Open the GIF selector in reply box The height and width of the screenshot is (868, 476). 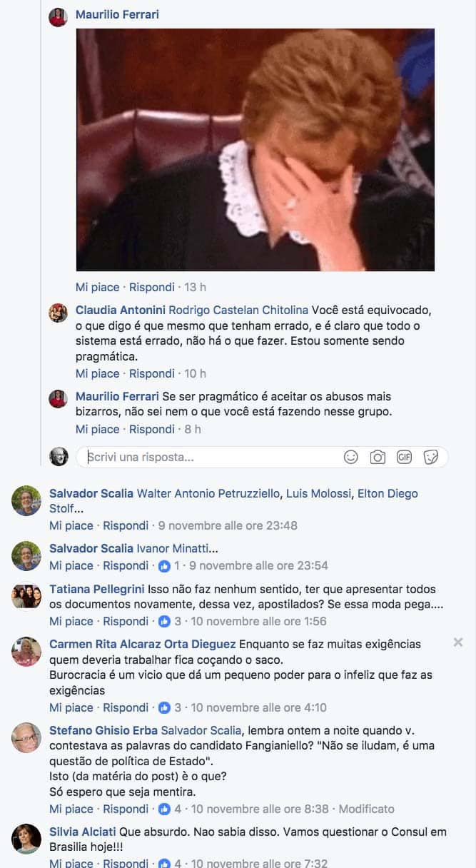tap(405, 457)
